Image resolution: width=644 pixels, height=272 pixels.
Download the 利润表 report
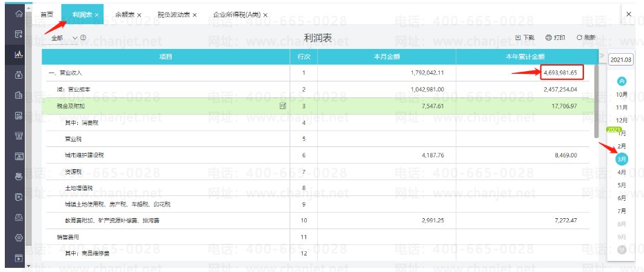coord(525,37)
